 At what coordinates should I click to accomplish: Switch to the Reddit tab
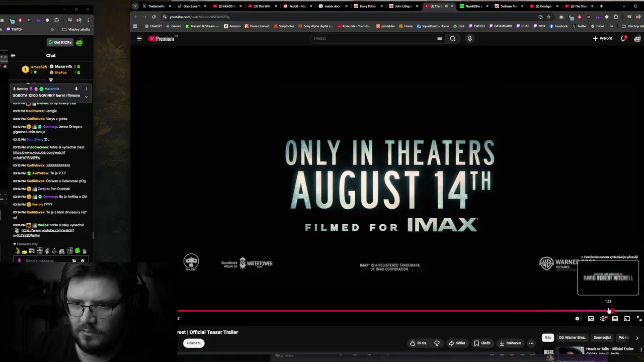pyautogui.click(x=297, y=6)
